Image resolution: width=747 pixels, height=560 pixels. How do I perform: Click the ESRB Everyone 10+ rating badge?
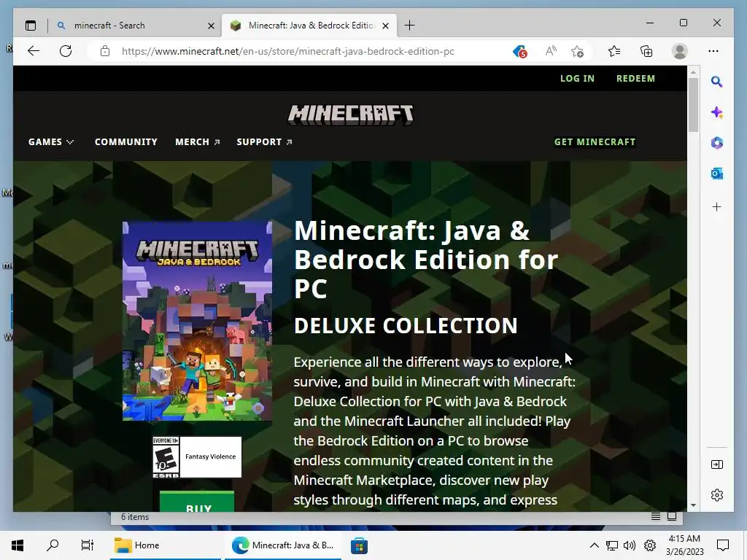click(197, 457)
